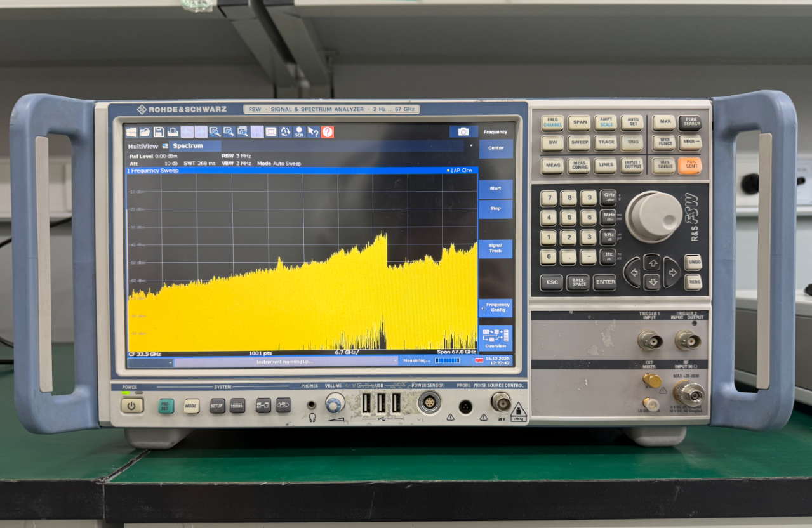Toggle the Signal Track softkey

point(495,248)
